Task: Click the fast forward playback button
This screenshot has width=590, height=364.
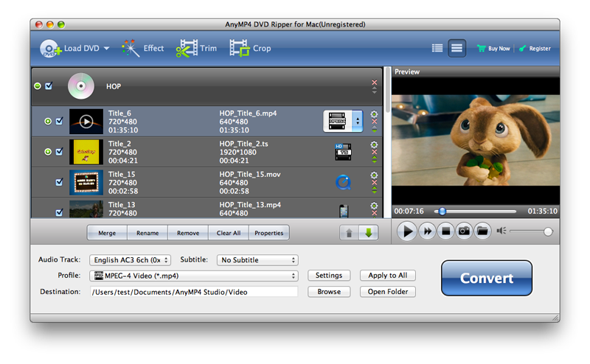Action: (426, 231)
